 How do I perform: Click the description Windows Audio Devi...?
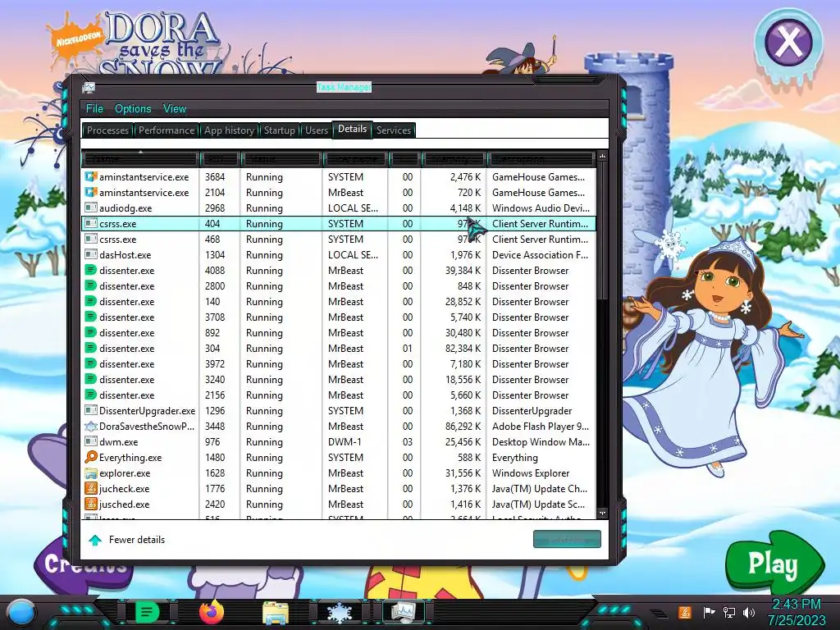tap(541, 208)
